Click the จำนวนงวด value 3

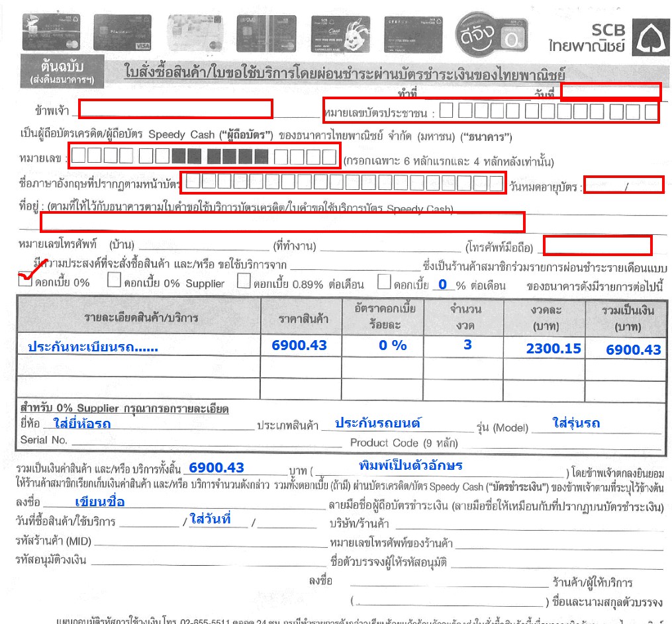[x=467, y=345]
